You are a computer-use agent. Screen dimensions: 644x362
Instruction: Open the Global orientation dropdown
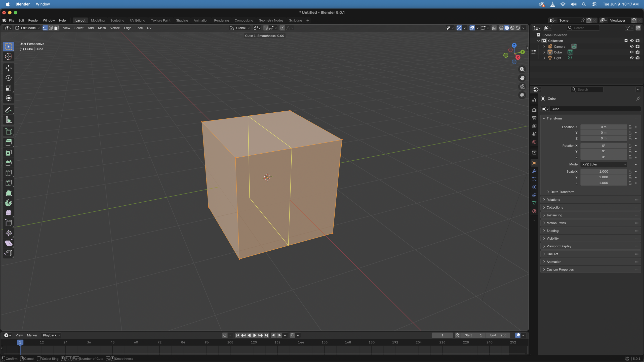[240, 28]
